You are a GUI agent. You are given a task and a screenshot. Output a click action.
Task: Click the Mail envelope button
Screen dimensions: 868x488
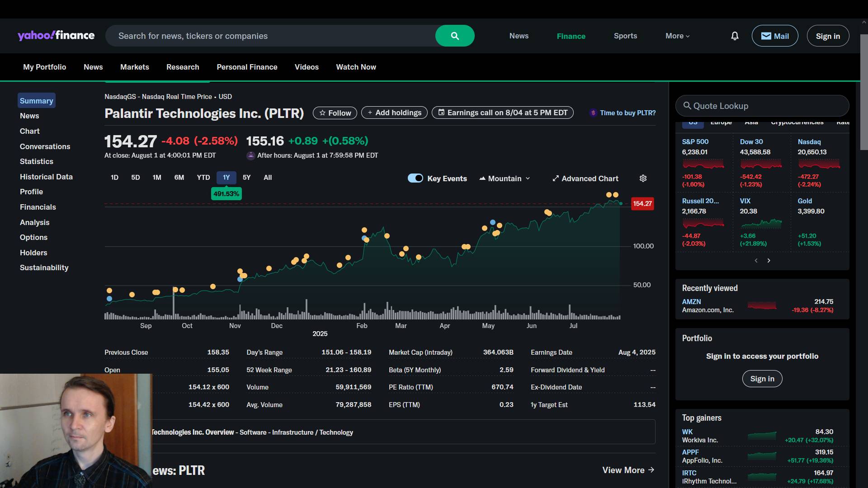(x=774, y=36)
